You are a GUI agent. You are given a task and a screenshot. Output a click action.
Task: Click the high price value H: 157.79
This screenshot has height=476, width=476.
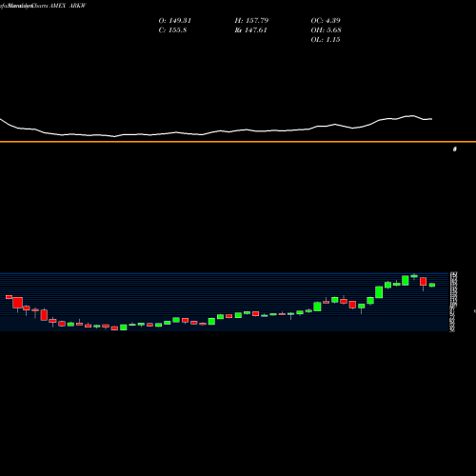point(251,21)
